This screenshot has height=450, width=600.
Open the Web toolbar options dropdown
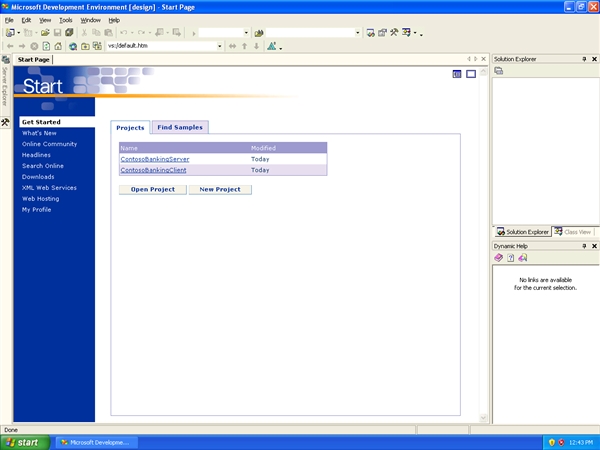point(281,48)
